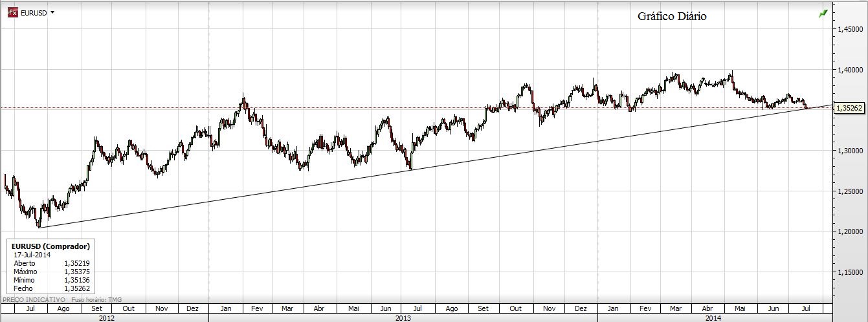Click the Jul 2012 month label

[30, 308]
